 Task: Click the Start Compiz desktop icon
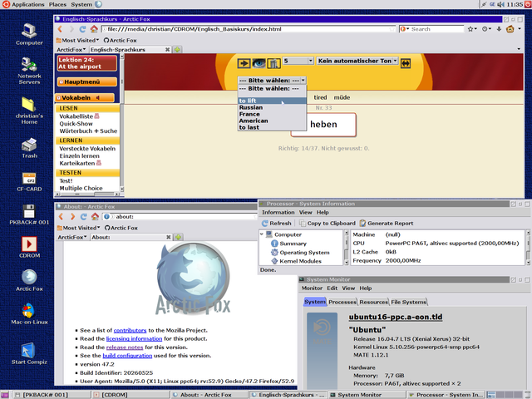coord(29,353)
